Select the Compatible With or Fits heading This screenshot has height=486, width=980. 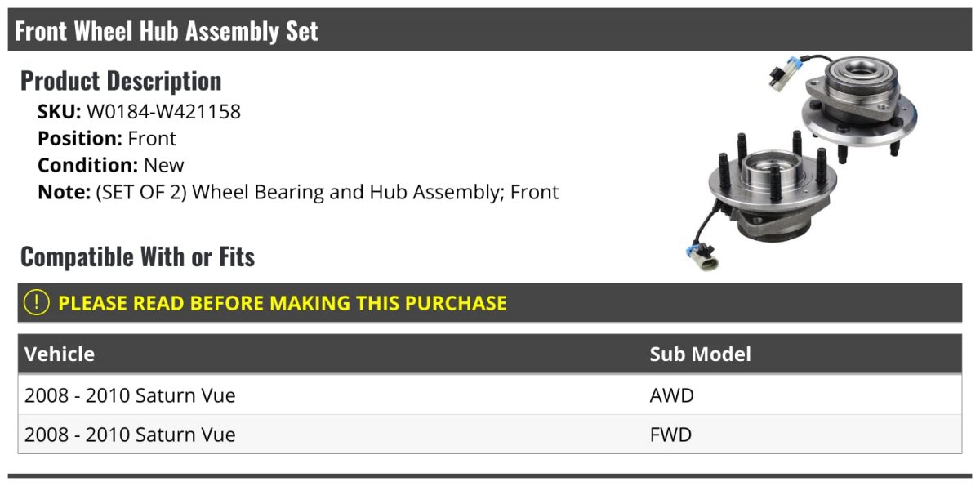tap(137, 257)
